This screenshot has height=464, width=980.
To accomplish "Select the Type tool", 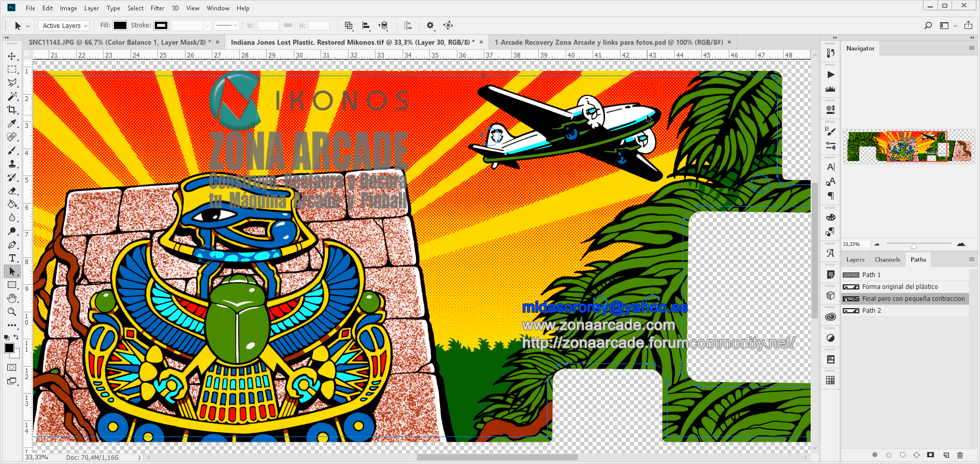I will [x=12, y=258].
